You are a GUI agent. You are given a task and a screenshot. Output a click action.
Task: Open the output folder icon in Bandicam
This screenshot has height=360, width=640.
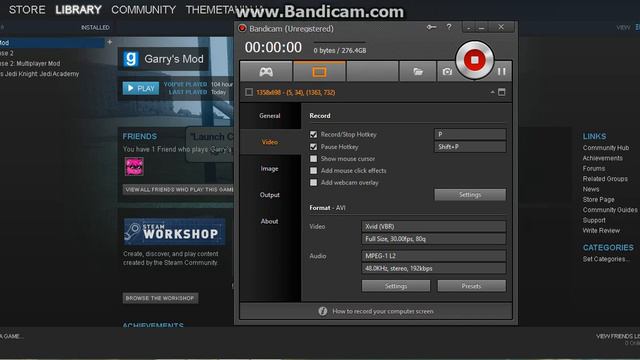coord(418,72)
